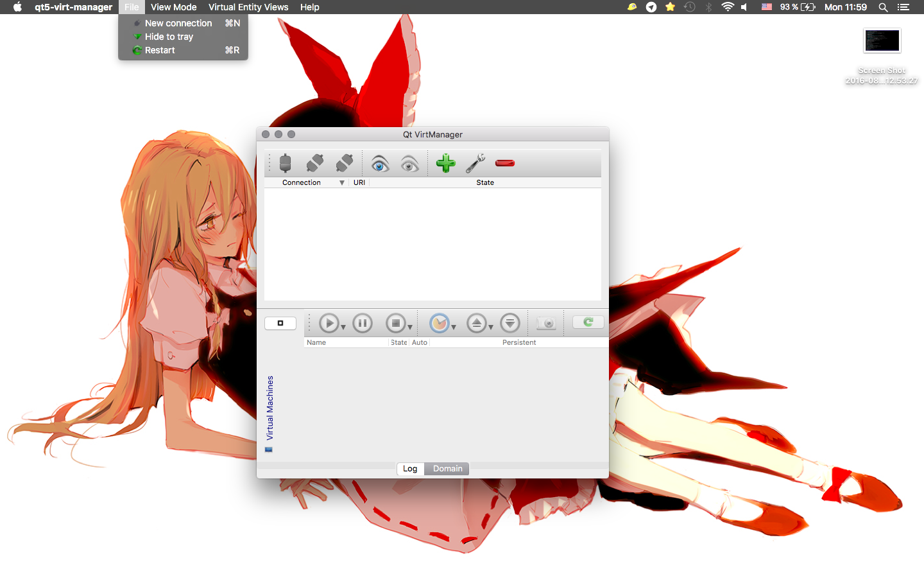Switch to the Log tab

410,469
